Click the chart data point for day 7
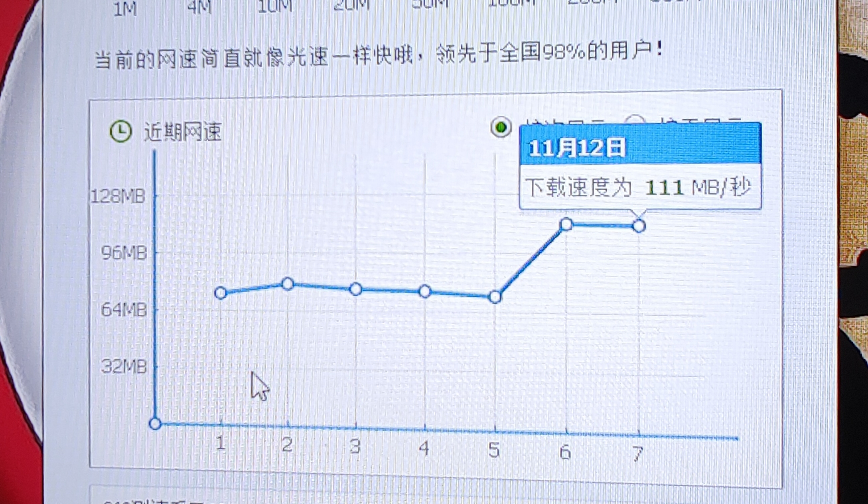This screenshot has height=504, width=868. (x=639, y=226)
